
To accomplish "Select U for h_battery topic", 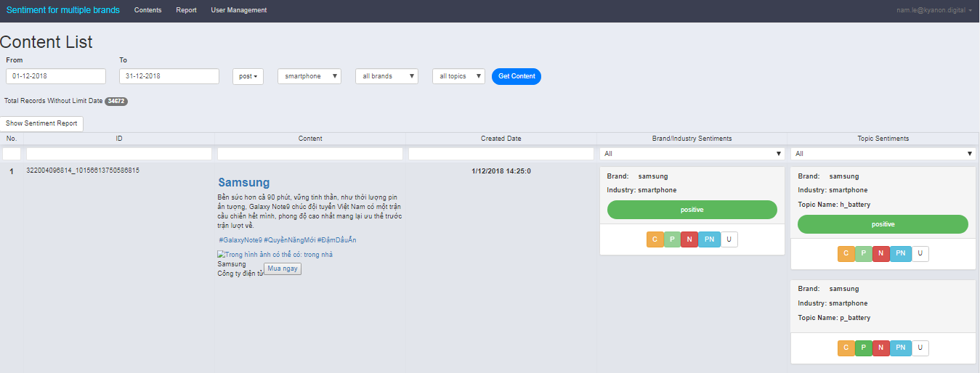I will (920, 254).
